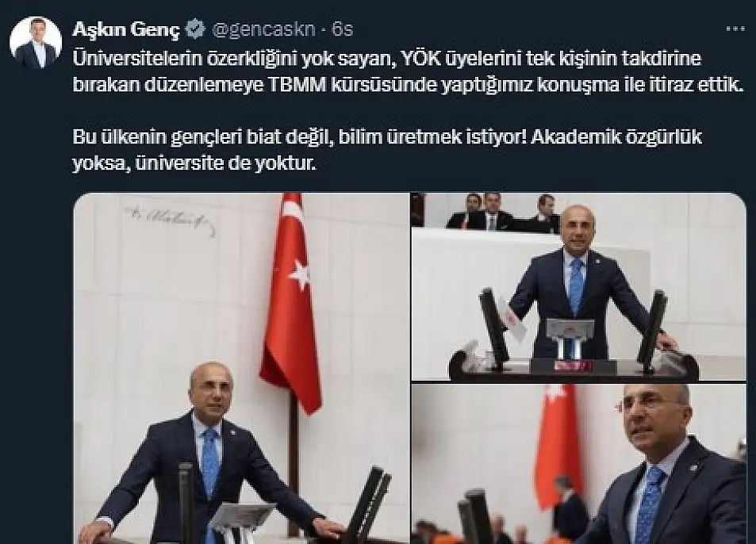The width and height of the screenshot is (756, 544).
Task: Click the blue tie in top-right photo
Action: [x=575, y=285]
